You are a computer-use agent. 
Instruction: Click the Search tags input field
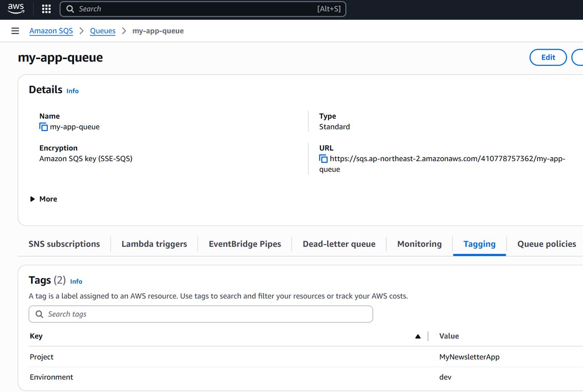tap(201, 314)
